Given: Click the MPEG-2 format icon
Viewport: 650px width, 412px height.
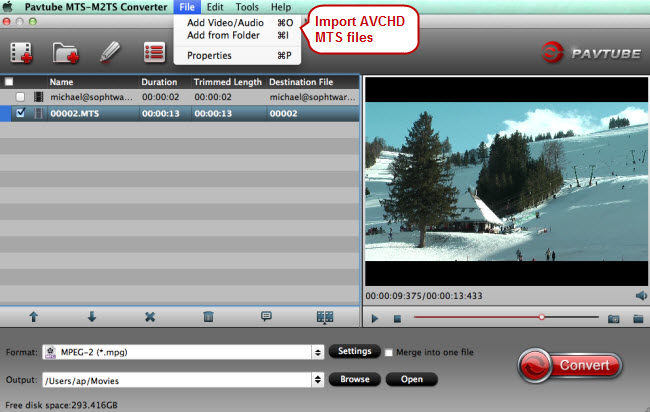Looking at the screenshot, I should tap(51, 352).
